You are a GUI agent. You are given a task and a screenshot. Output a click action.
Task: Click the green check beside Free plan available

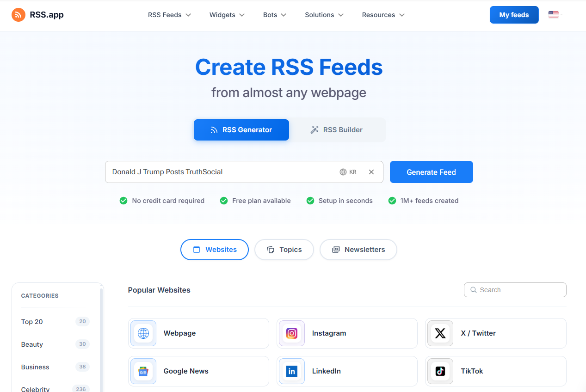click(x=224, y=201)
